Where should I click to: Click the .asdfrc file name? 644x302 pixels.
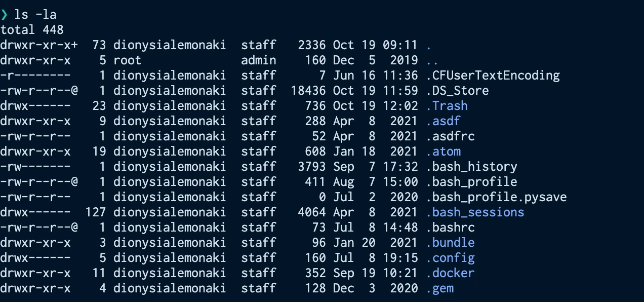[450, 136]
